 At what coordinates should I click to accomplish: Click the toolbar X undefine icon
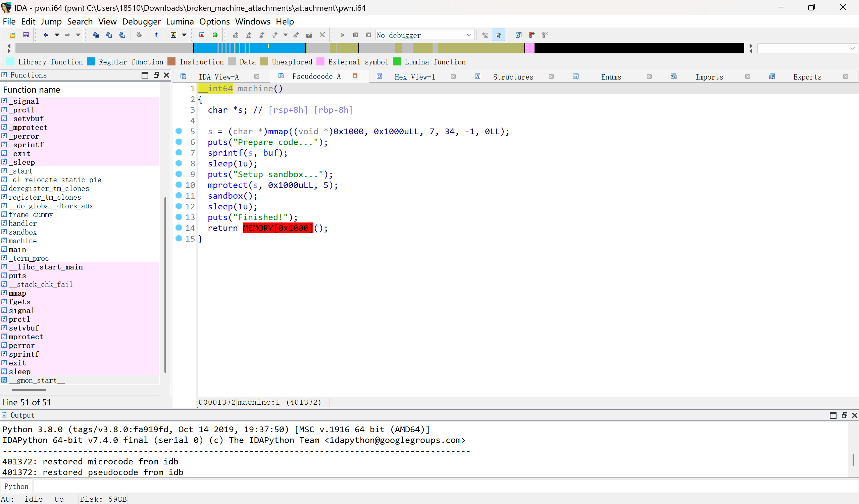coord(322,35)
